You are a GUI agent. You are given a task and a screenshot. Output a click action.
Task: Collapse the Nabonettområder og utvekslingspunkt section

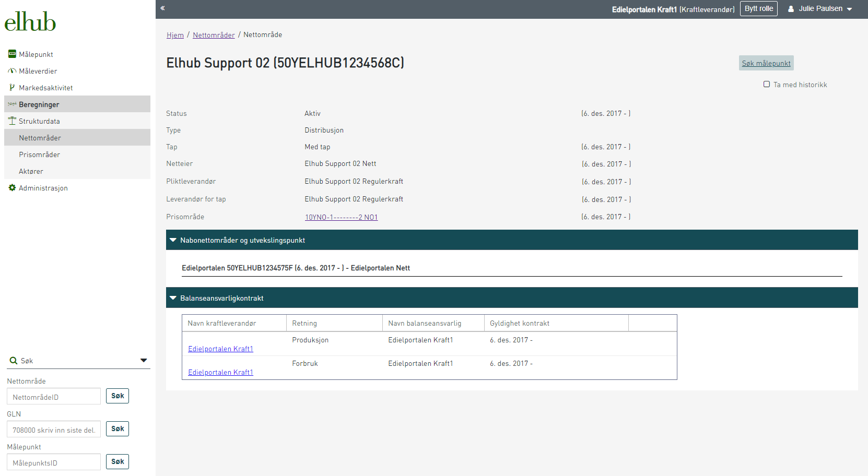point(173,240)
